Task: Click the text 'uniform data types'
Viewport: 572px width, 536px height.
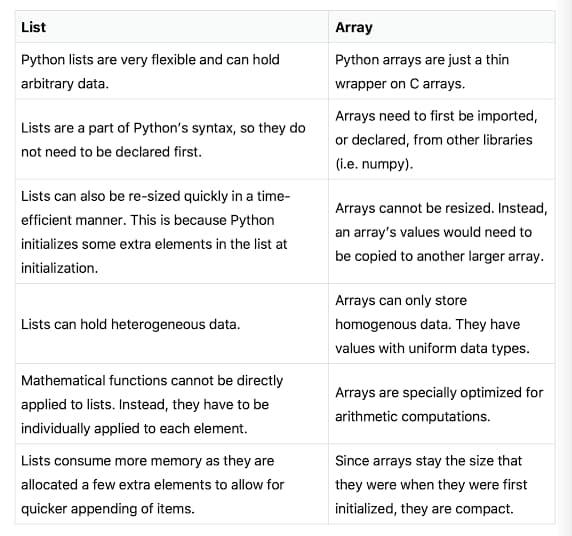Action: pos(468,348)
